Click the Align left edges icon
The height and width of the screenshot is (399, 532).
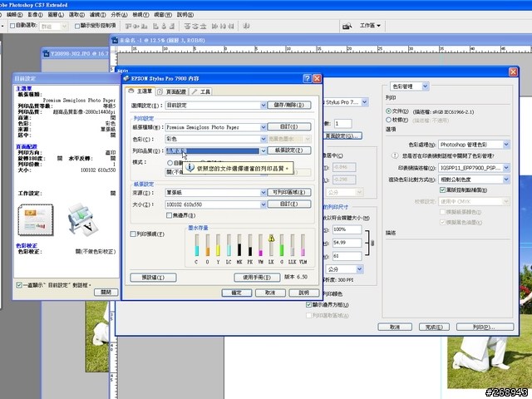pos(155,26)
